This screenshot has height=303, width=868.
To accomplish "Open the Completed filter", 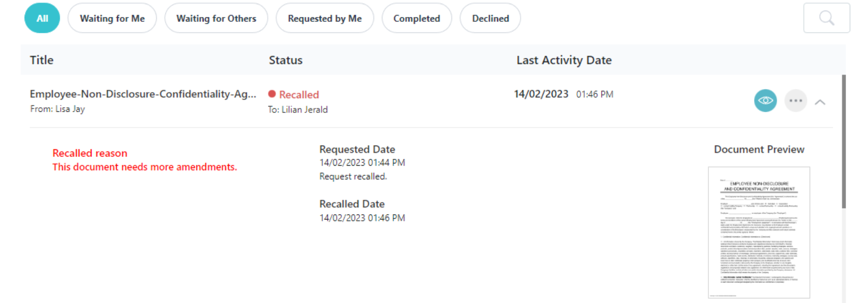I will pyautogui.click(x=416, y=18).
